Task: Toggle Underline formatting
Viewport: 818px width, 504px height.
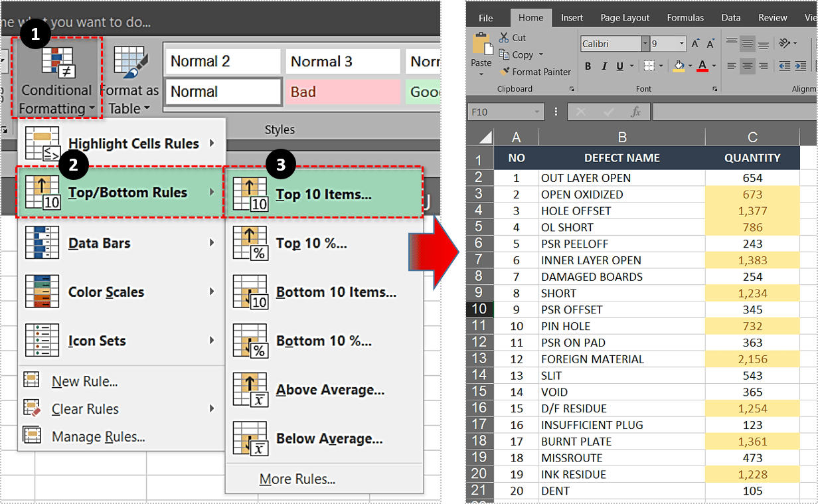Action: coord(619,66)
